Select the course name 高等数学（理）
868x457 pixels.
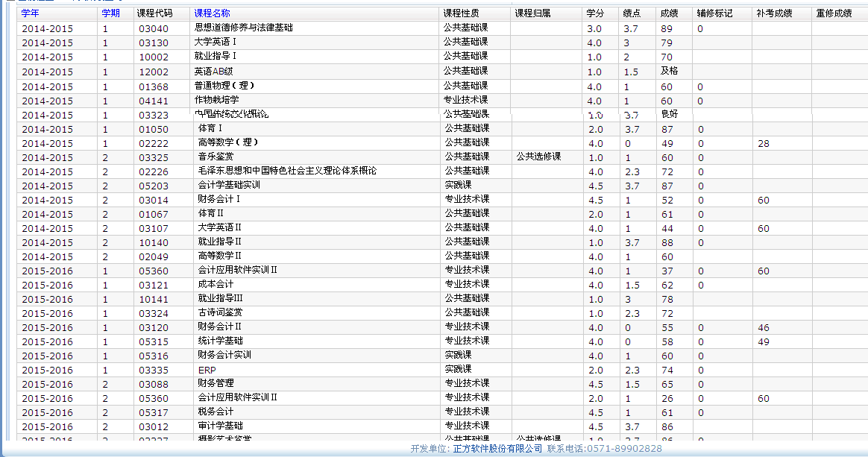229,142
